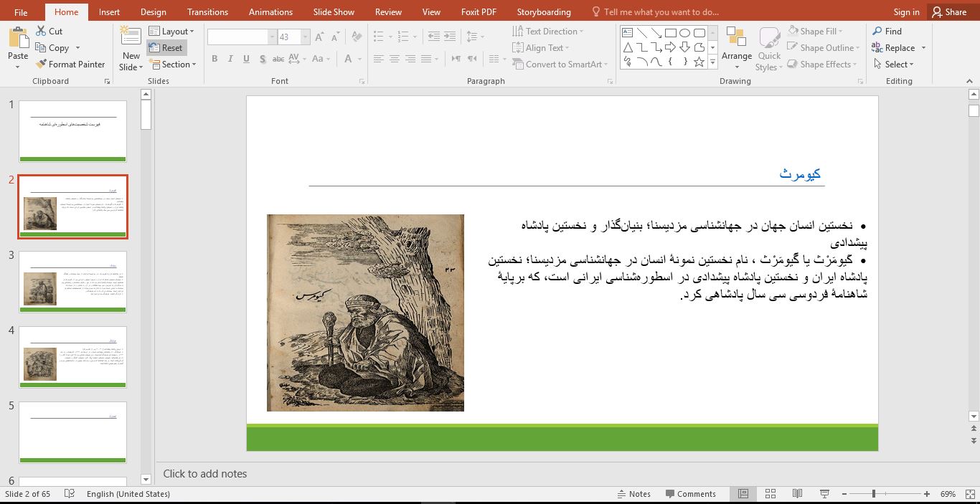Switch to the Design tab
Screen dimensions: 980x504
pyautogui.click(x=153, y=12)
